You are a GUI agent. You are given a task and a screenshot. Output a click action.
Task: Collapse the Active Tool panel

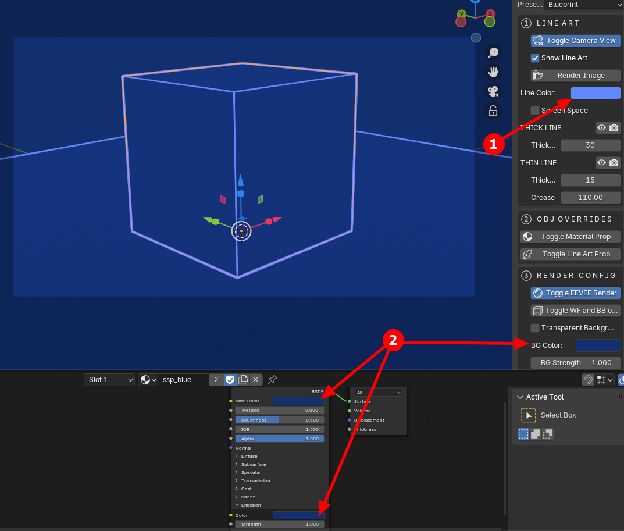click(520, 397)
